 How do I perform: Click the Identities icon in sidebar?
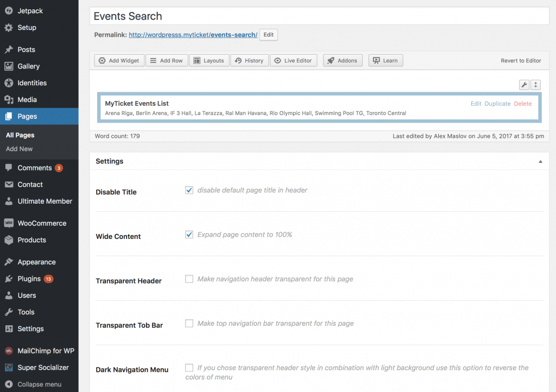coord(9,83)
